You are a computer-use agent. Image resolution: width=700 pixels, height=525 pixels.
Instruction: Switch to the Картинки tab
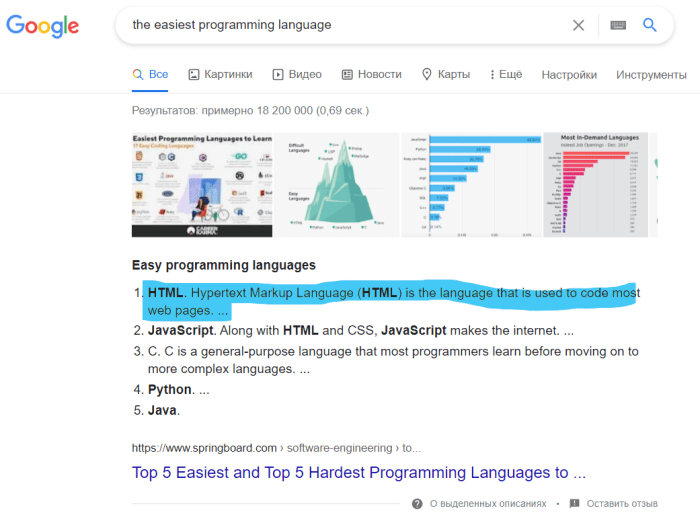221,75
